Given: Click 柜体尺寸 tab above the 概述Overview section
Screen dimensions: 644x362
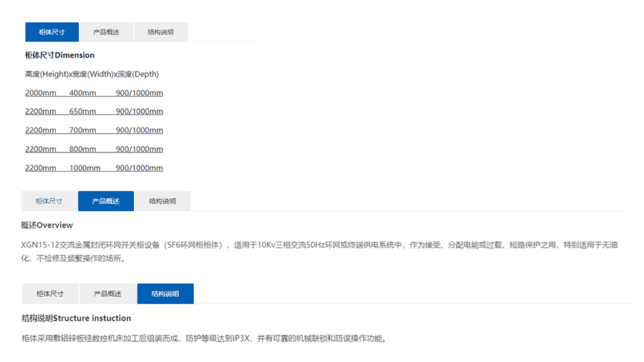Looking at the screenshot, I should coord(49,202).
